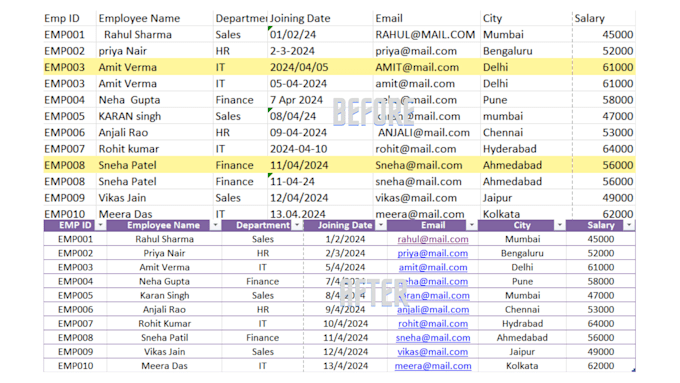Screen dimensions: 680x383
Task: Select the centered Chennai cell beside anjali@mail.com link
Action: [x=522, y=310]
